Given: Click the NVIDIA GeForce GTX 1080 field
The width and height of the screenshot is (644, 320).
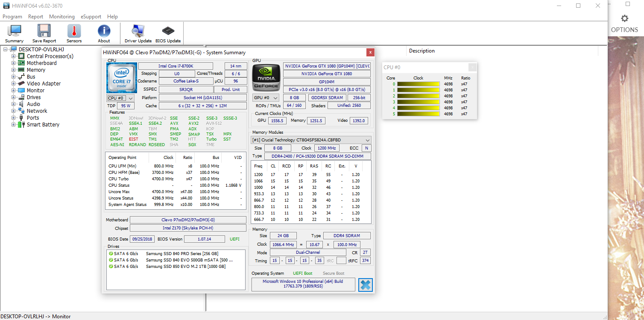Looking at the screenshot, I should [x=327, y=73].
